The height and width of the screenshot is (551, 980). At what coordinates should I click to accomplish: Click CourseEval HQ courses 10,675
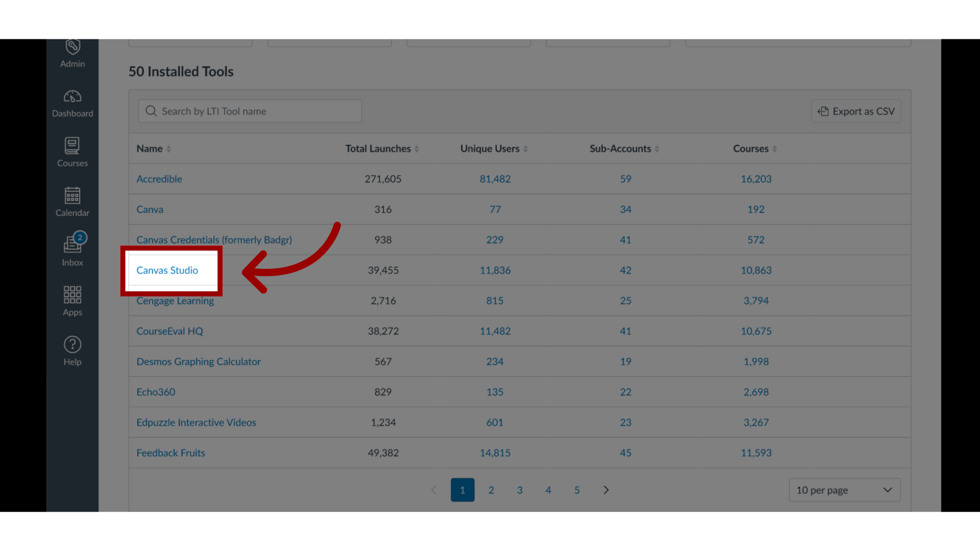point(756,331)
